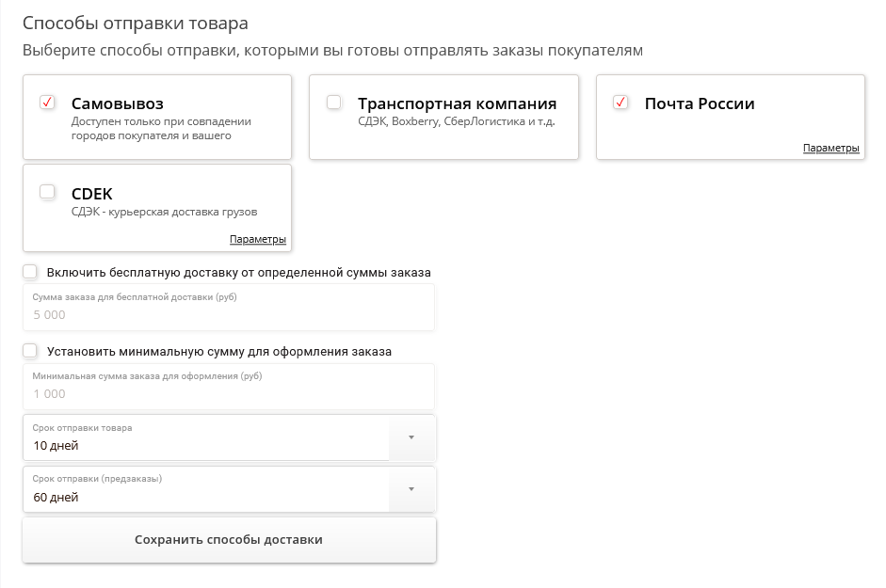This screenshot has width=886, height=588.
Task: Uncheck the Почта России checkbox
Action: pyautogui.click(x=620, y=103)
